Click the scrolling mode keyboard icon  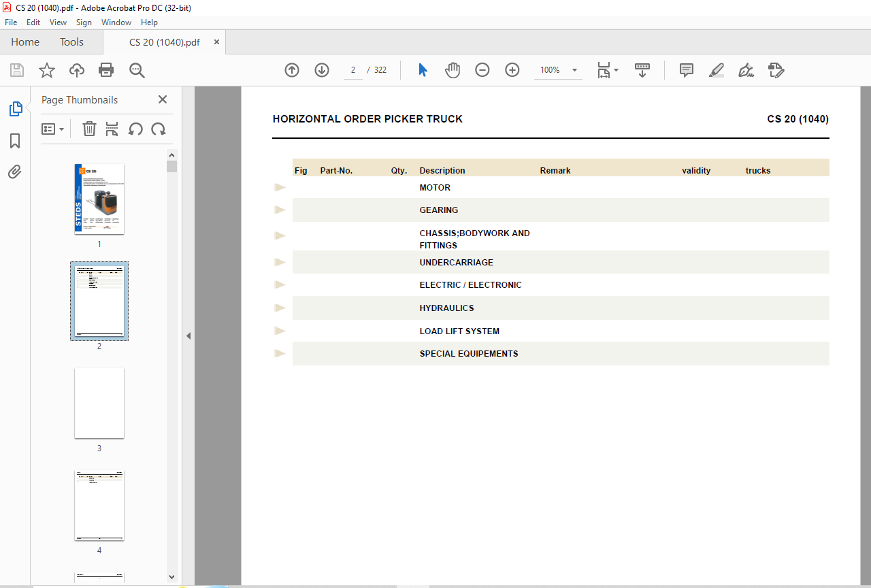pyautogui.click(x=642, y=70)
